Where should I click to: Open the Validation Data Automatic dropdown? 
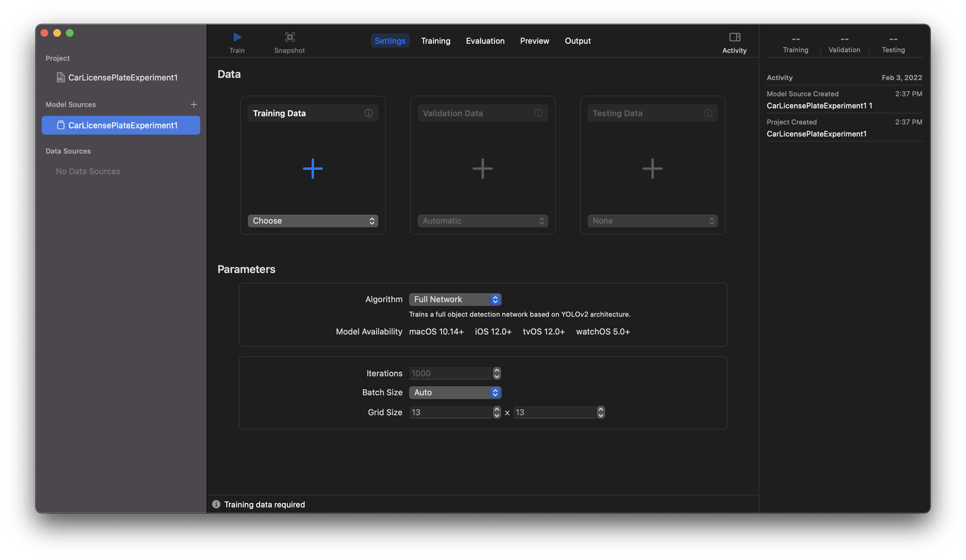coord(482,220)
